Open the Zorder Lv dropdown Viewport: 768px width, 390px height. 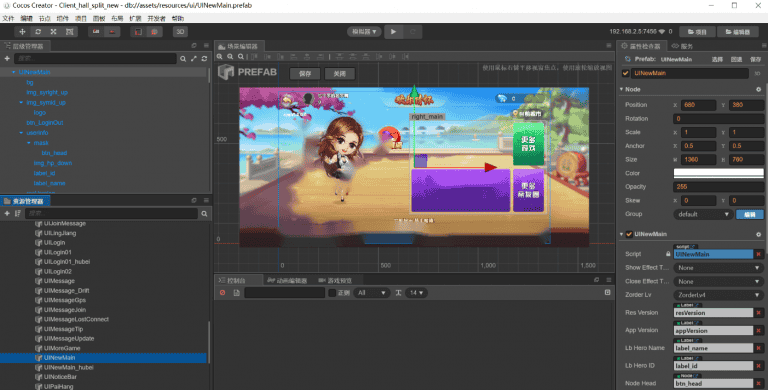pos(719,295)
